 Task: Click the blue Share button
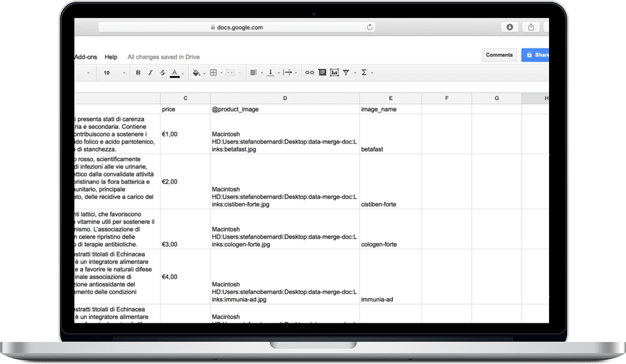[535, 55]
